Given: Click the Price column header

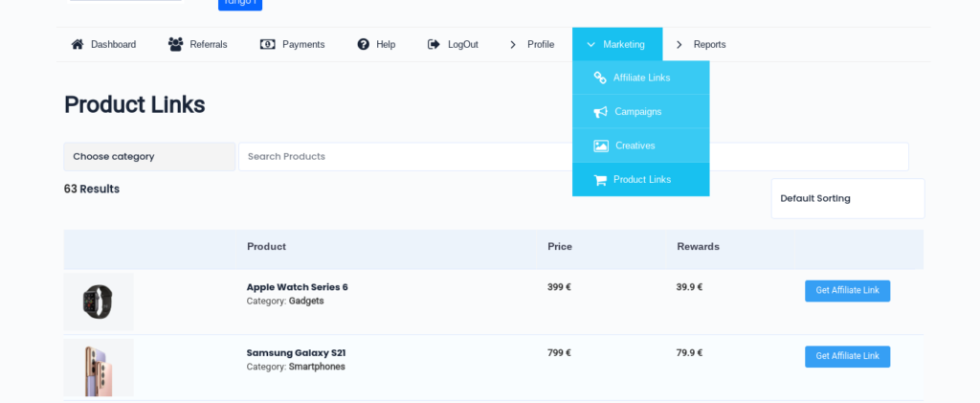Looking at the screenshot, I should (x=560, y=247).
